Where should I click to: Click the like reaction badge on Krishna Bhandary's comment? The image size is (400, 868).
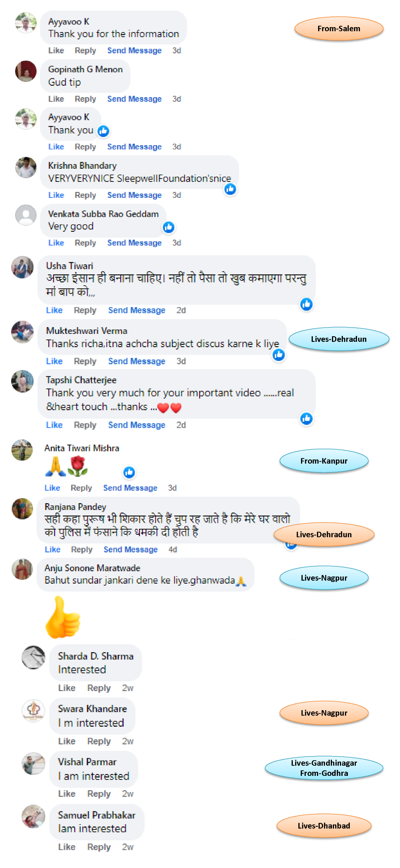coord(230,189)
